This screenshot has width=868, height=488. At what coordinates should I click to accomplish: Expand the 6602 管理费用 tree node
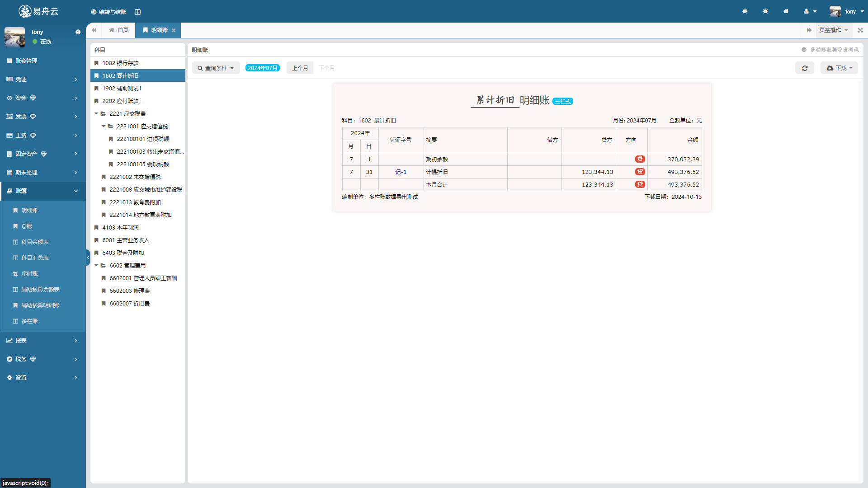[x=97, y=265]
